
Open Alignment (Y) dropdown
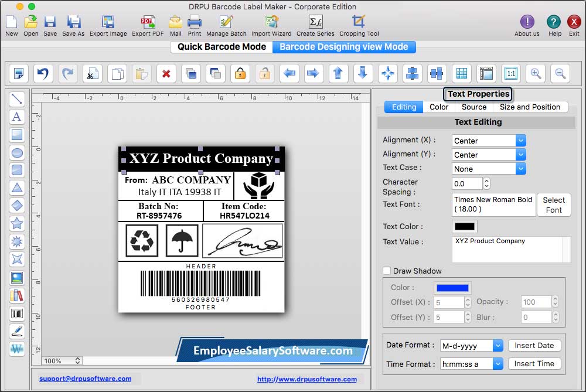[489, 154]
